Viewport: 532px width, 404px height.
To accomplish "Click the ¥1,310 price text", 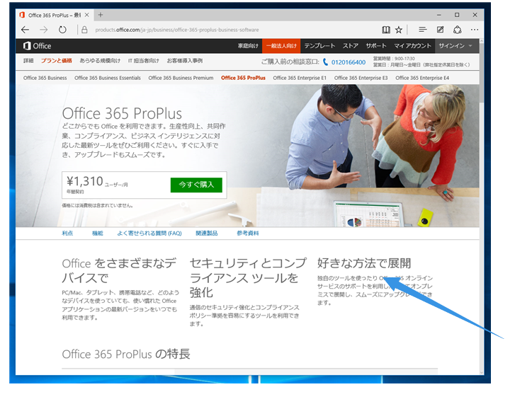I will 84,181.
